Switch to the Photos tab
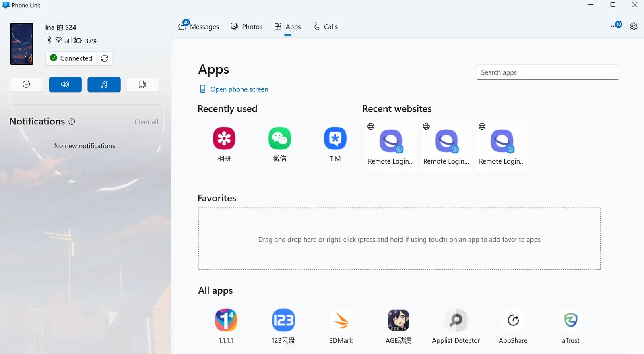 (x=247, y=27)
